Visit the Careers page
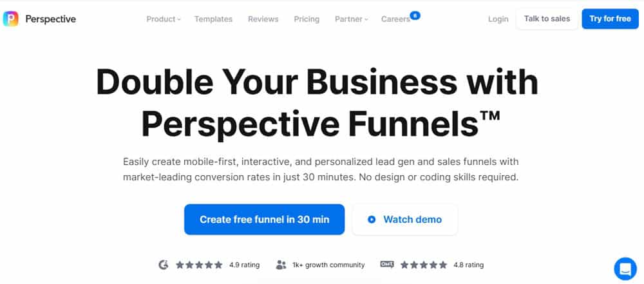 coord(395,19)
